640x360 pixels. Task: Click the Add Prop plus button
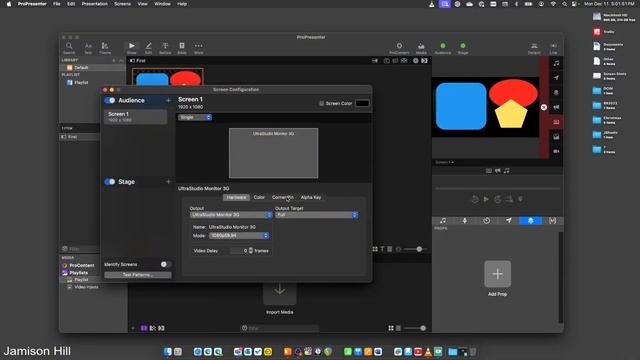coord(497,274)
